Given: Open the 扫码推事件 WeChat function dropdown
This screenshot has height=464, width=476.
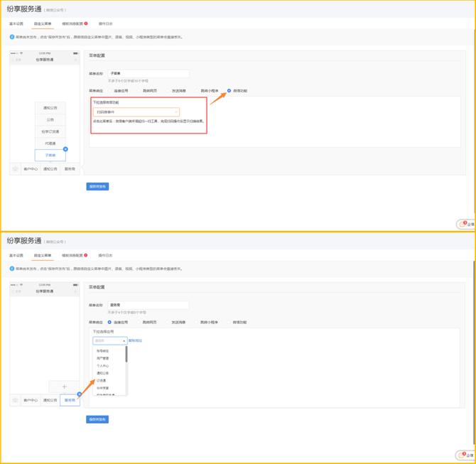Looking at the screenshot, I should [x=136, y=112].
